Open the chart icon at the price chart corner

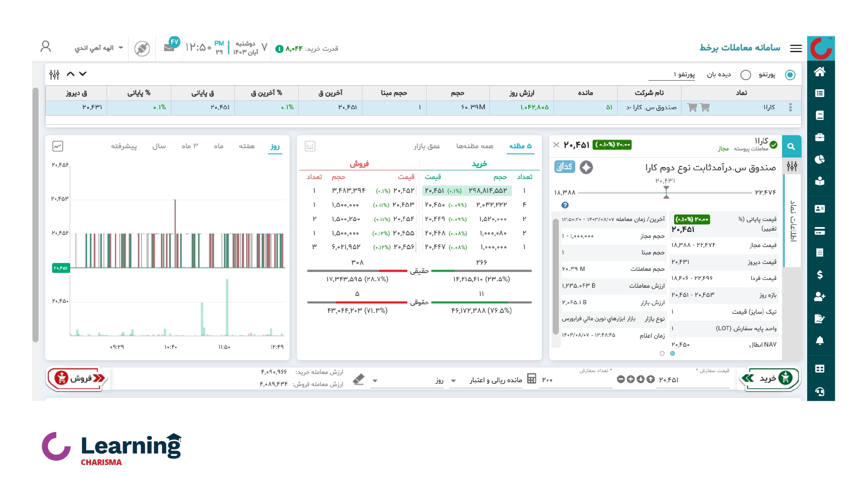coord(58,146)
